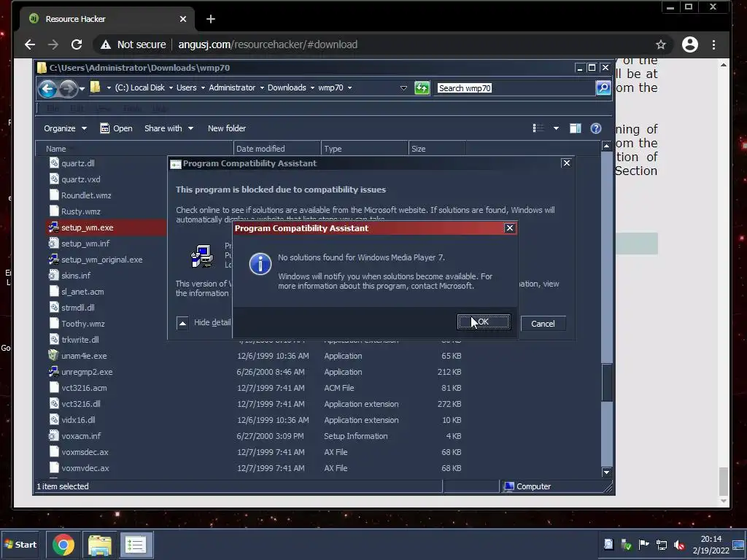
Task: Select the quartz.vxd file
Action: [80, 179]
